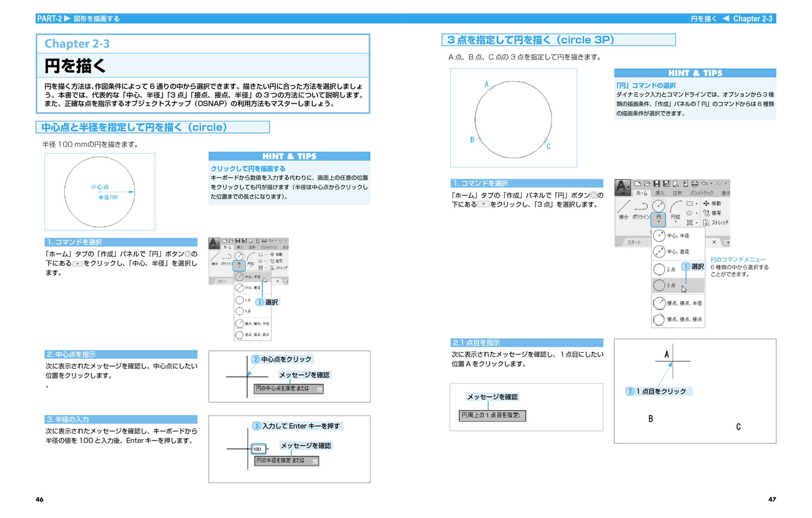The height and width of the screenshot is (518, 812).
Task: Click the ellipse tool icon on page 47 ribbon
Action: pyautogui.click(x=689, y=213)
